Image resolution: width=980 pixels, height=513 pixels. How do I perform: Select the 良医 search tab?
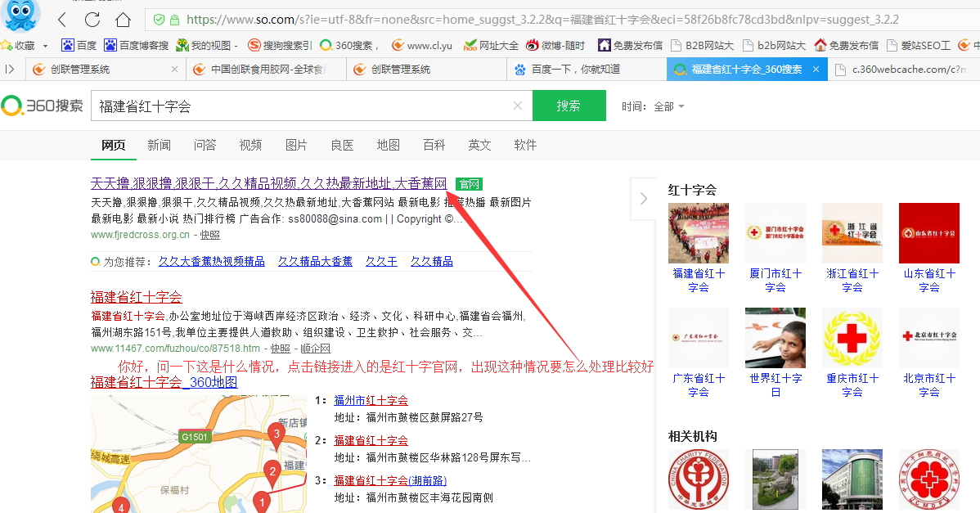[x=343, y=145]
